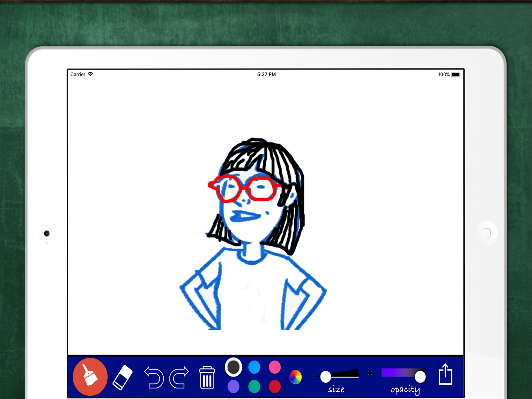
Task: Choose the black color swatch
Action: coord(233,367)
